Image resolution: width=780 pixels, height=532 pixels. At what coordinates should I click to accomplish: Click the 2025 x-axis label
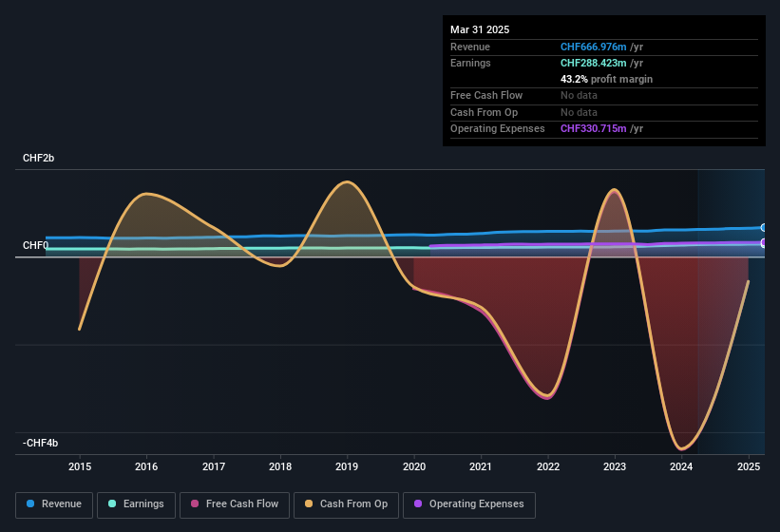coord(749,466)
